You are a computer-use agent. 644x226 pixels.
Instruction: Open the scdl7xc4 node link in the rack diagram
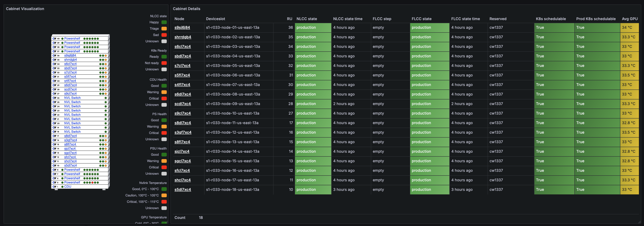coord(70,89)
